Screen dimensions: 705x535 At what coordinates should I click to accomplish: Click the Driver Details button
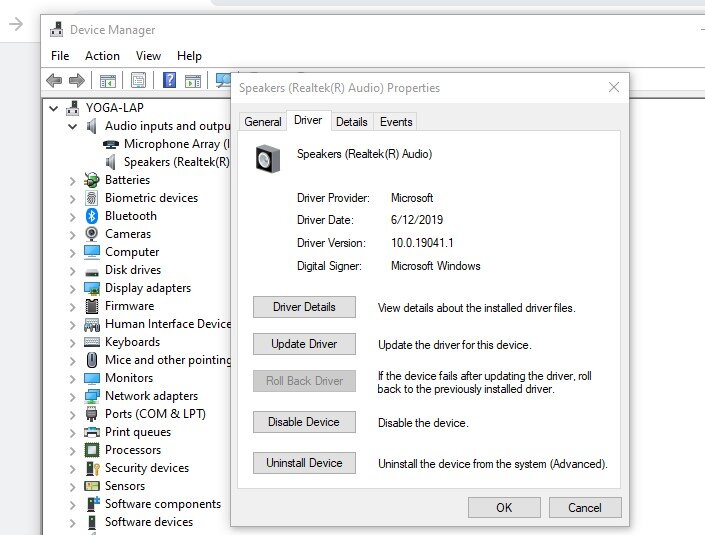[x=304, y=307]
